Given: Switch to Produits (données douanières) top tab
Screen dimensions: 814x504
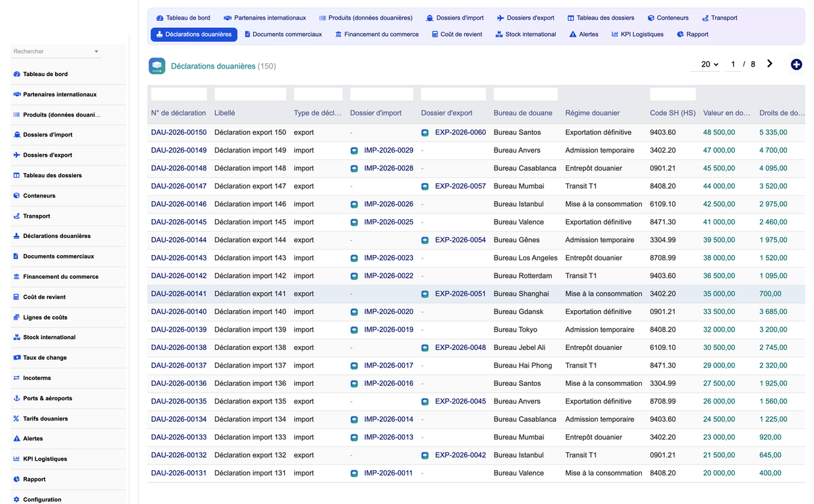Looking at the screenshot, I should [x=366, y=18].
